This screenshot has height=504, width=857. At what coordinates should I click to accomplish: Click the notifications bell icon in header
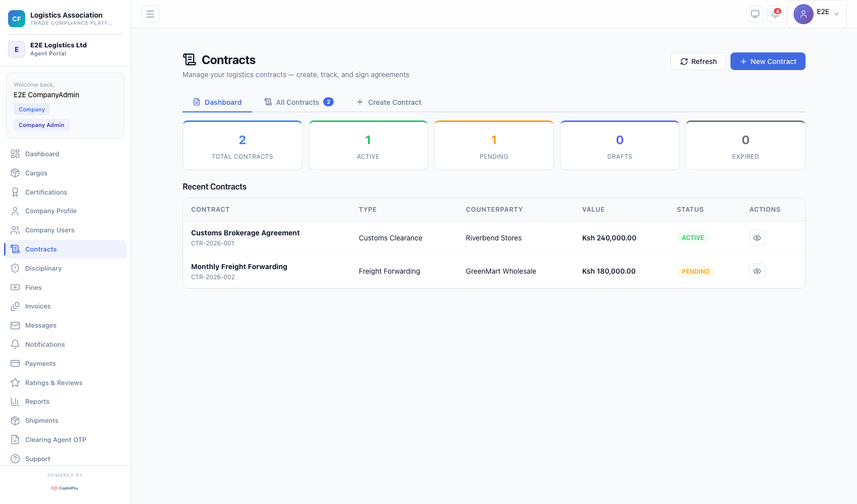coord(775,14)
